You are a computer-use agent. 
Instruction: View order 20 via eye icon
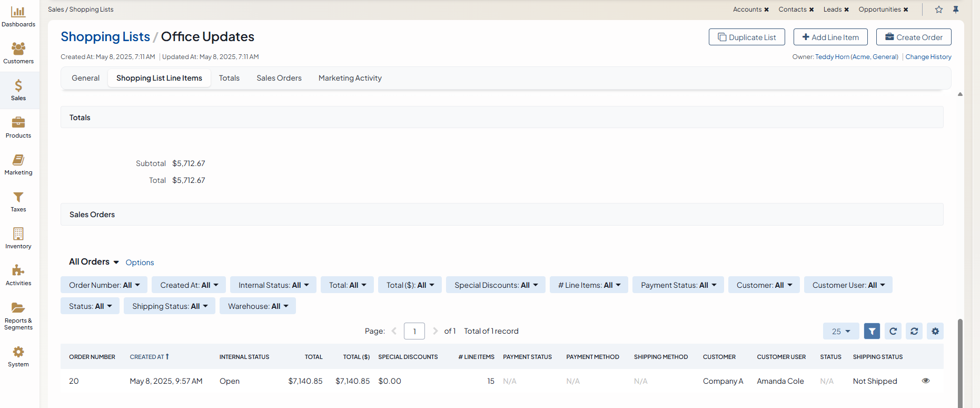tap(926, 381)
